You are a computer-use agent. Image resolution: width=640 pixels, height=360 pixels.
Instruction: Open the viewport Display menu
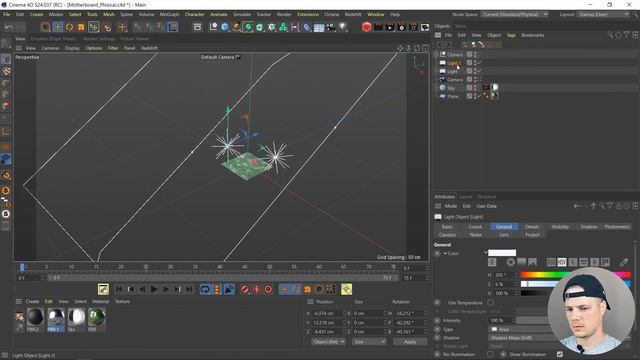(72, 48)
